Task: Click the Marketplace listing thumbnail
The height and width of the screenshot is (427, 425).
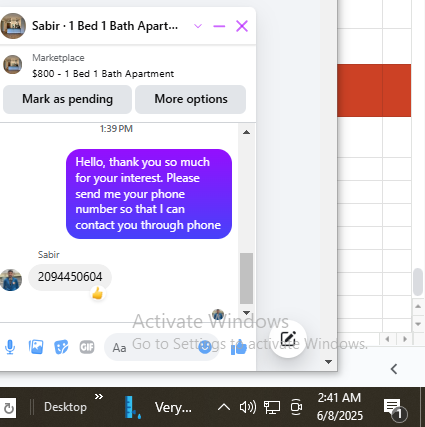Action: [x=13, y=65]
